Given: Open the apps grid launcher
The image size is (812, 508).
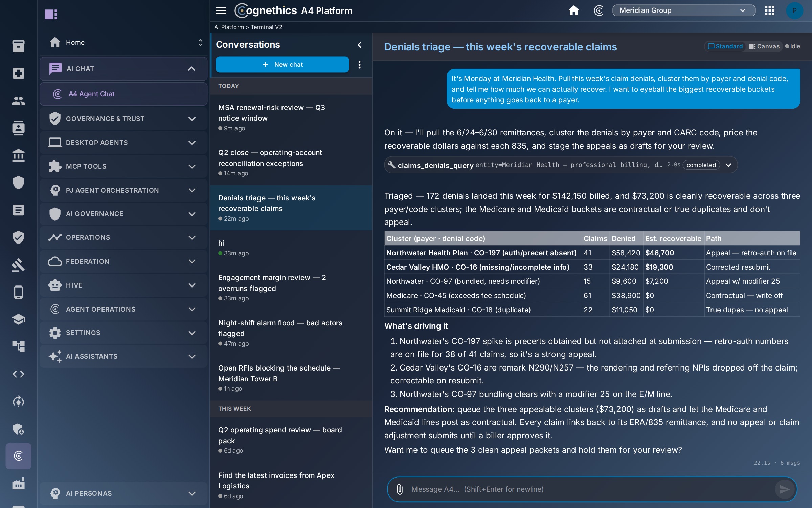Looking at the screenshot, I should coord(769,10).
